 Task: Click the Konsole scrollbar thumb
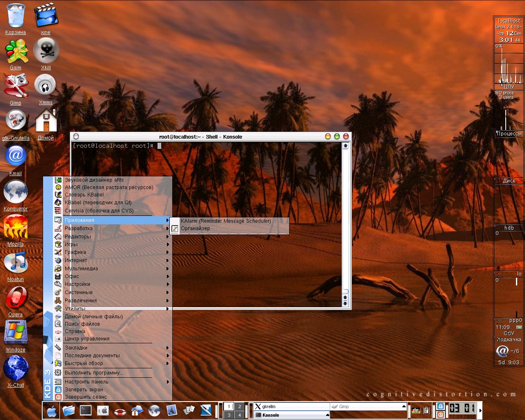(345, 291)
